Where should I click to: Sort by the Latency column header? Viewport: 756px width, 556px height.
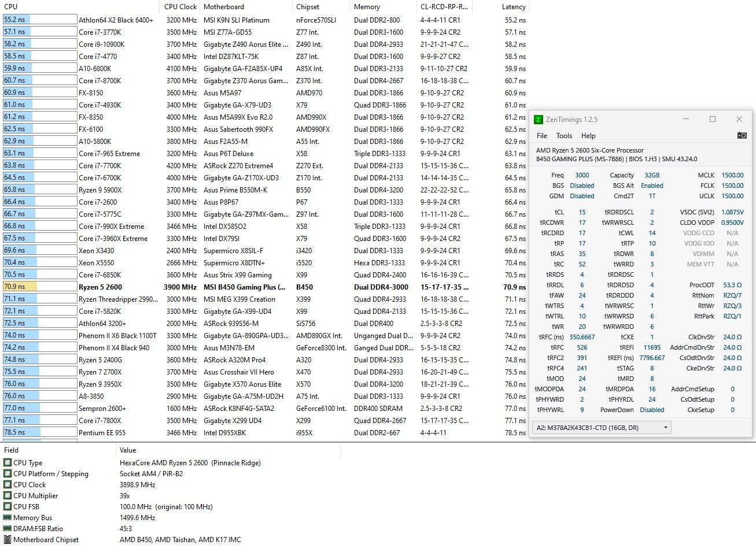click(501, 7)
